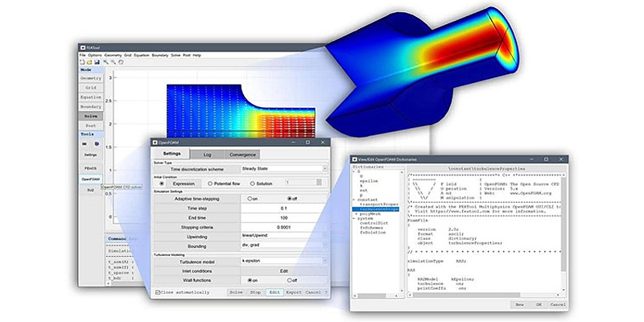Select fvSchemes in the Dictionaries tree

click(372, 228)
